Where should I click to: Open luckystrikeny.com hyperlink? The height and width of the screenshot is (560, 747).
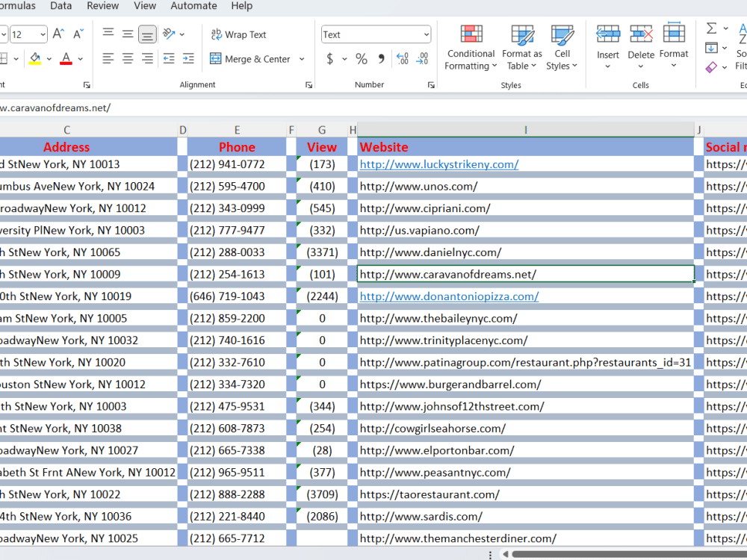[x=438, y=164]
